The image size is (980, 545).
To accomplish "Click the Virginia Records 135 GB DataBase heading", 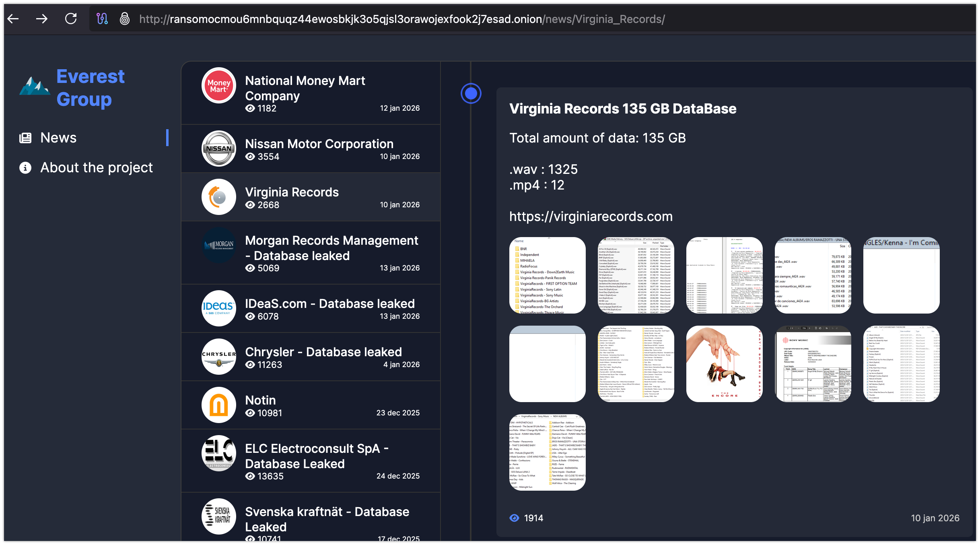I will tap(623, 109).
